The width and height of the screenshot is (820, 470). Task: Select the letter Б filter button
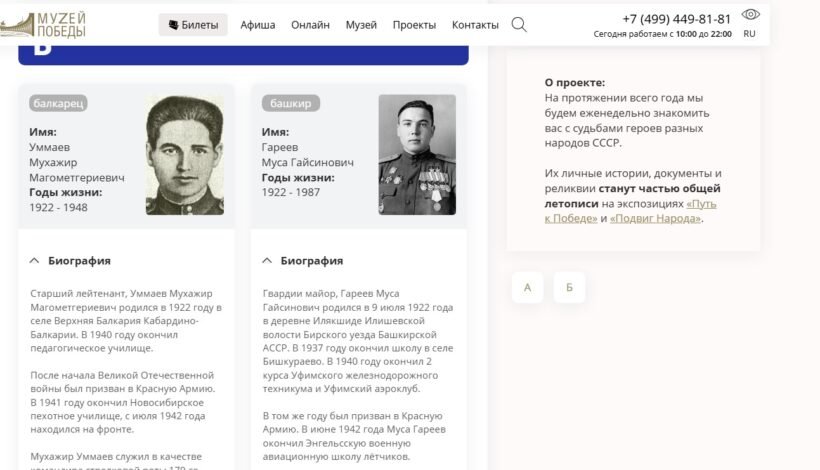pos(569,288)
